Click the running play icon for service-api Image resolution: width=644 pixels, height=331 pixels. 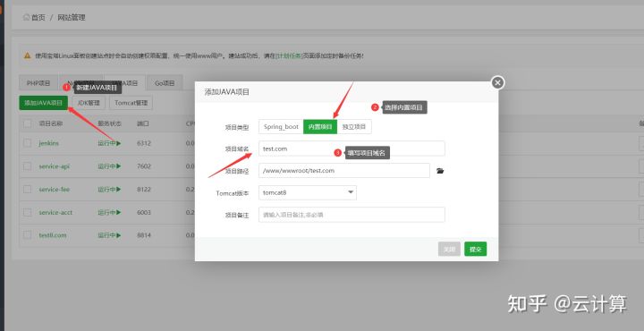(118, 166)
